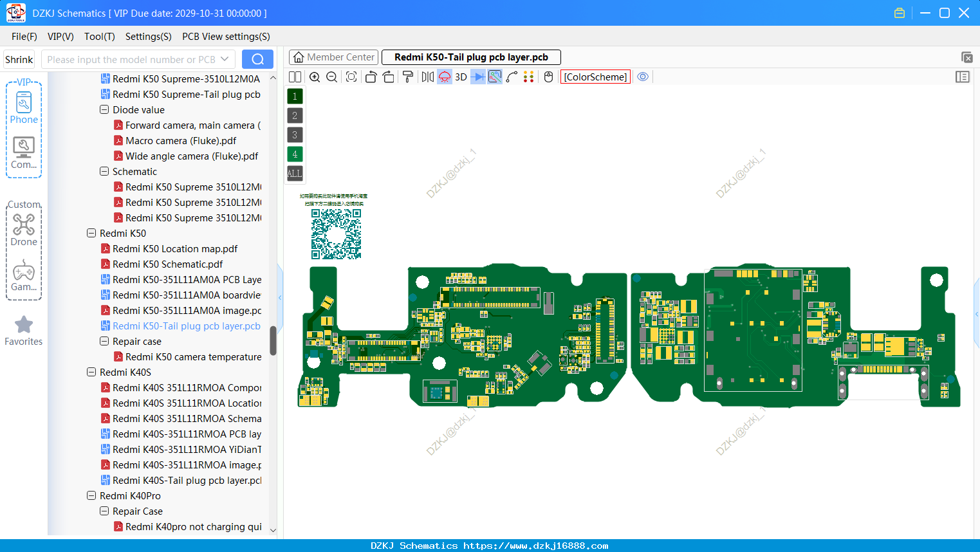Rotate the board counter-clockwise
The image size is (980, 552).
click(371, 77)
